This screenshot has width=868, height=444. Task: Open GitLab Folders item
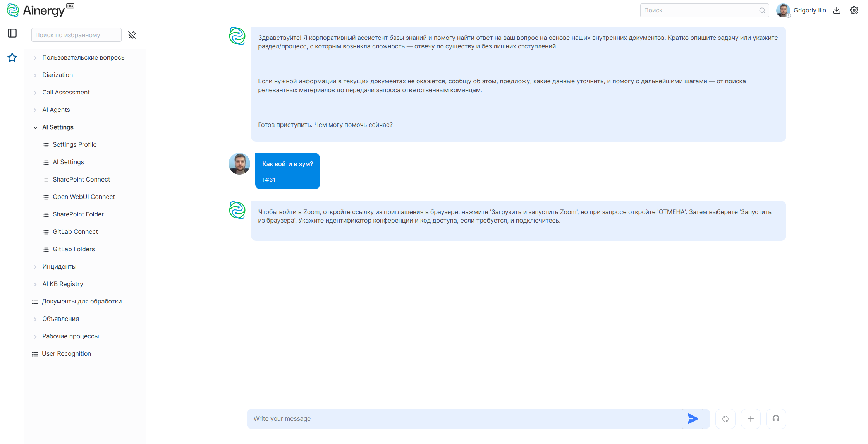pos(74,249)
